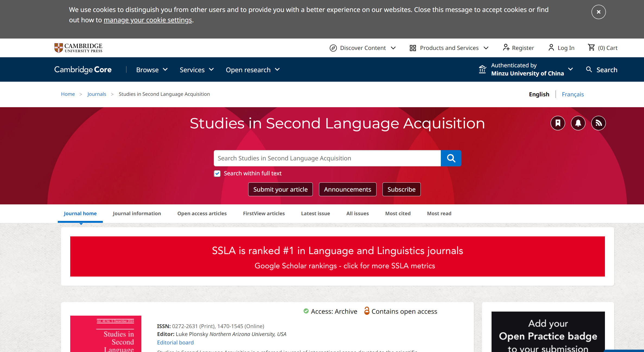Image resolution: width=644 pixels, height=352 pixels.
Task: Focus the journal search input field
Action: click(327, 158)
